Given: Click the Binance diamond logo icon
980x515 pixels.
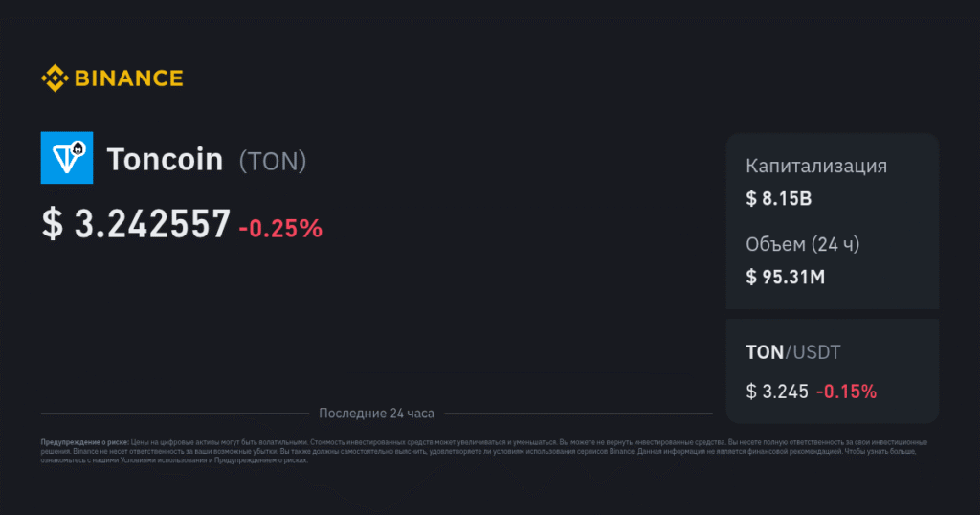Looking at the screenshot, I should point(55,78).
